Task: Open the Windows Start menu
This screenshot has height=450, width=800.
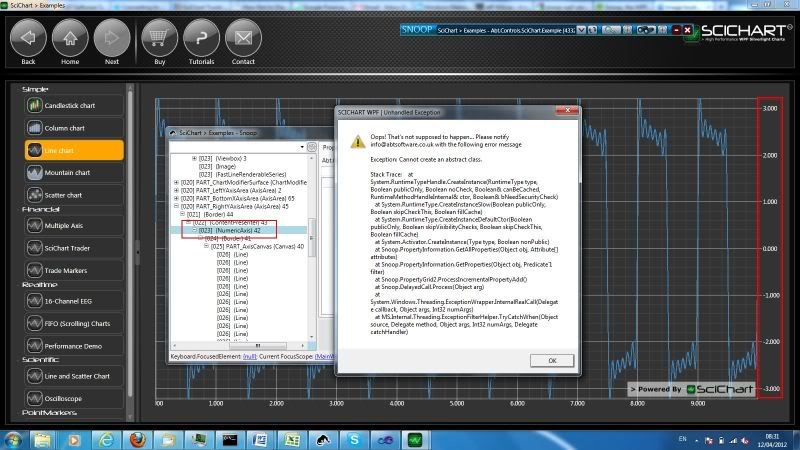Action: coord(13,439)
